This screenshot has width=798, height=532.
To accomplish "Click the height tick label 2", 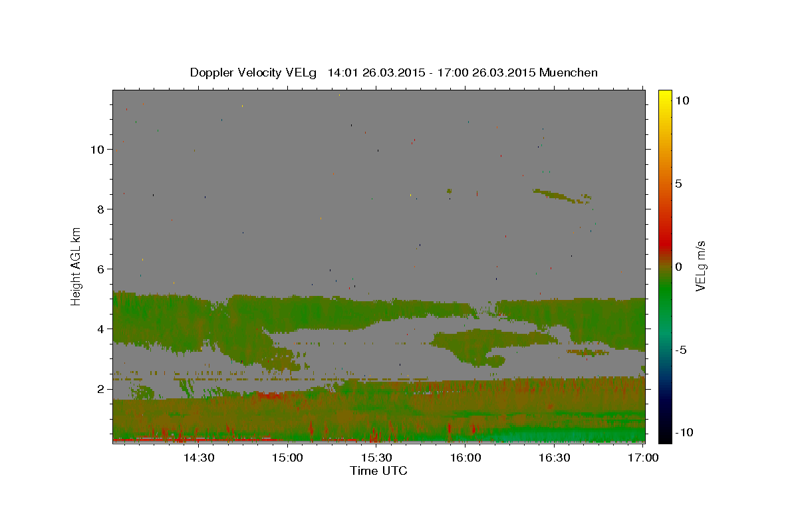I will click(102, 388).
